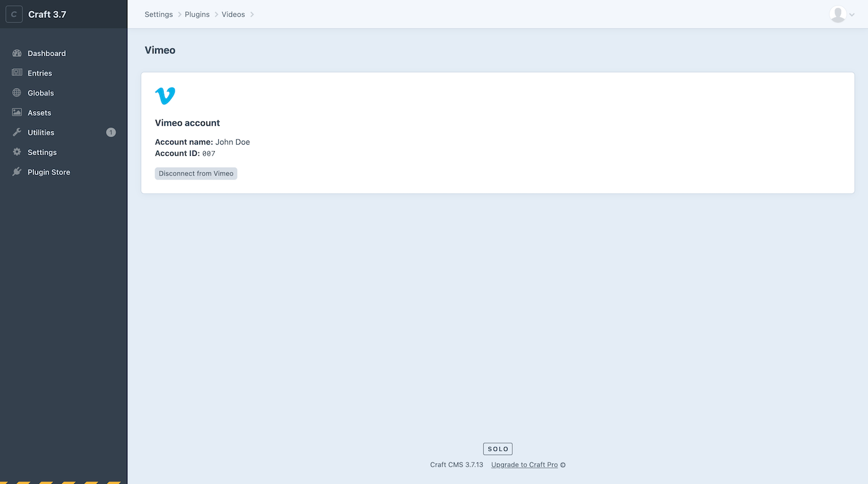
Task: Navigate to Settings in the breadcrumb
Action: click(x=158, y=14)
